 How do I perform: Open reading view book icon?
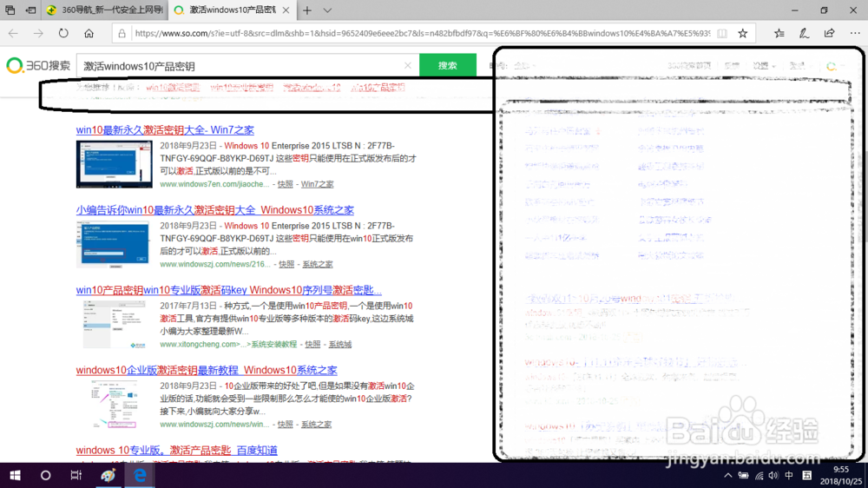pyautogui.click(x=722, y=33)
